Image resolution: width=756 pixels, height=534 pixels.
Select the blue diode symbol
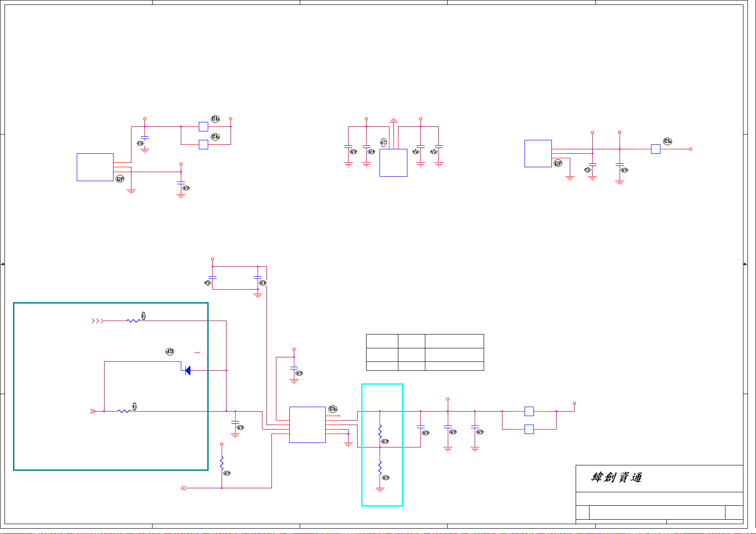point(188,370)
